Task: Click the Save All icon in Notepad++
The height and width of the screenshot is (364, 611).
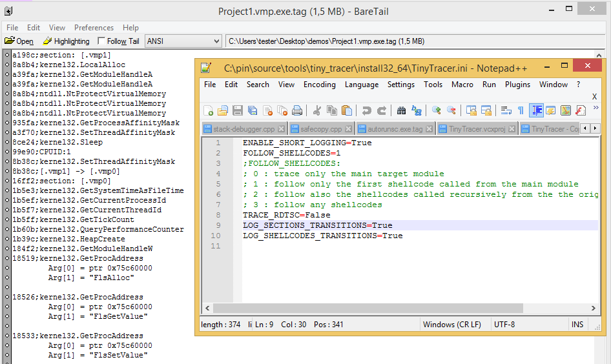Action: 253,110
